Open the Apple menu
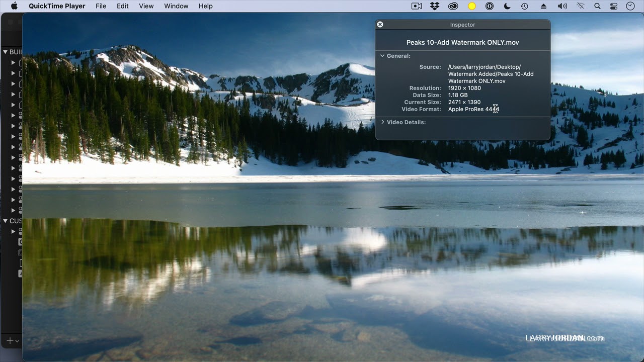Screen dimensions: 644x362 point(14,6)
